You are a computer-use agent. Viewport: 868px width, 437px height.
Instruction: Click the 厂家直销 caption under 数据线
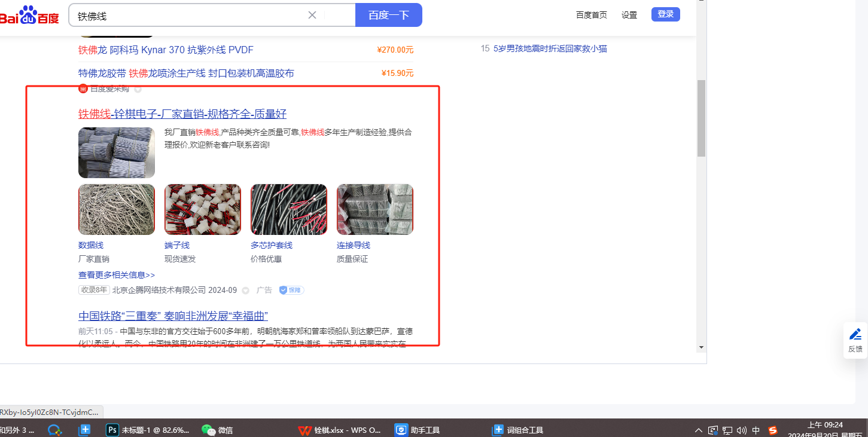pyautogui.click(x=94, y=259)
